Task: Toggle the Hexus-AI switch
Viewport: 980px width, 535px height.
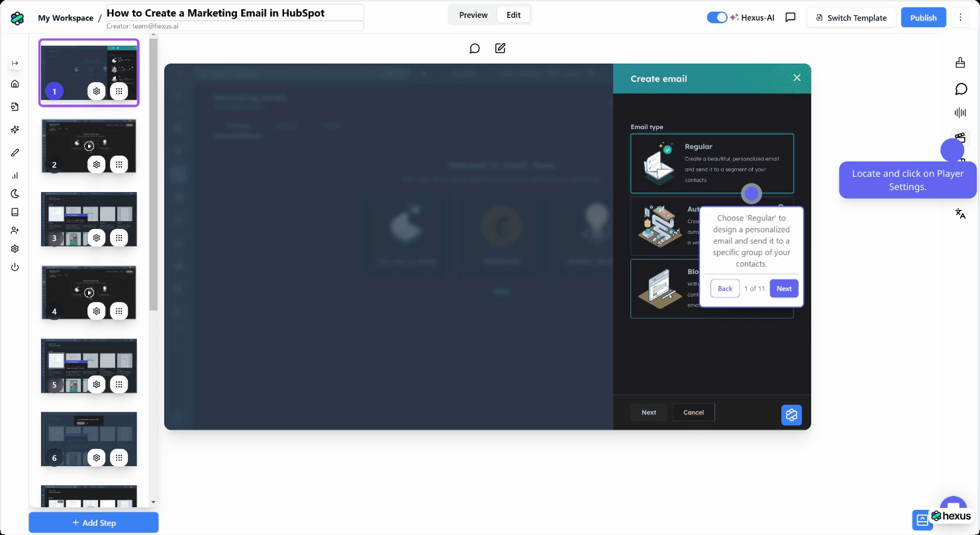Action: 717,18
